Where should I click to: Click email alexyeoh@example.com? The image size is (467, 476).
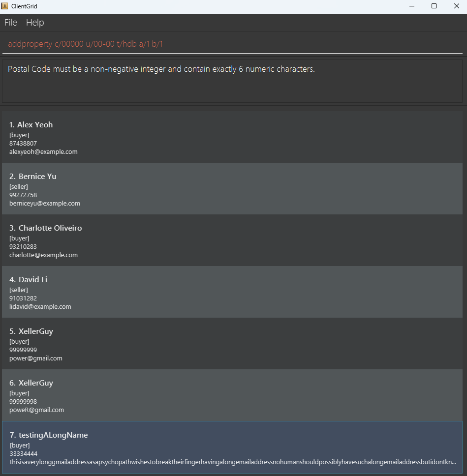point(43,152)
